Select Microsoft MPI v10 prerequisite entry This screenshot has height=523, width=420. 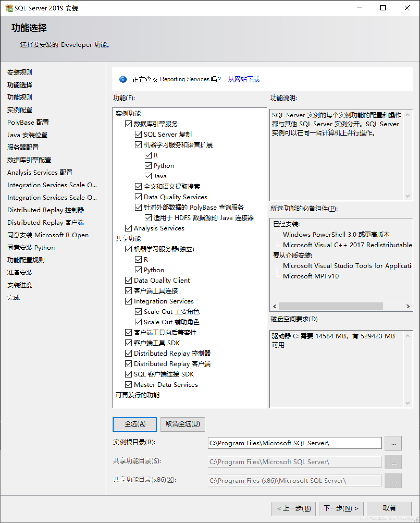pos(311,276)
